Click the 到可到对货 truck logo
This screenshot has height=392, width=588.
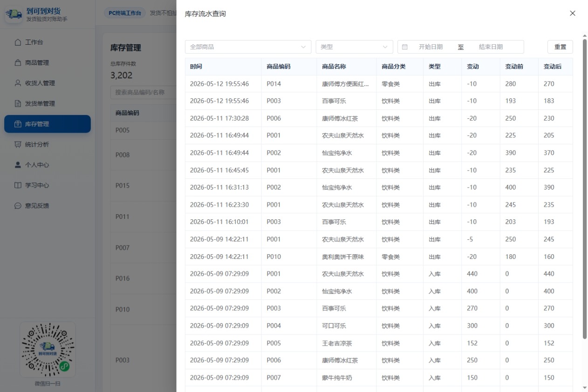pyautogui.click(x=14, y=14)
